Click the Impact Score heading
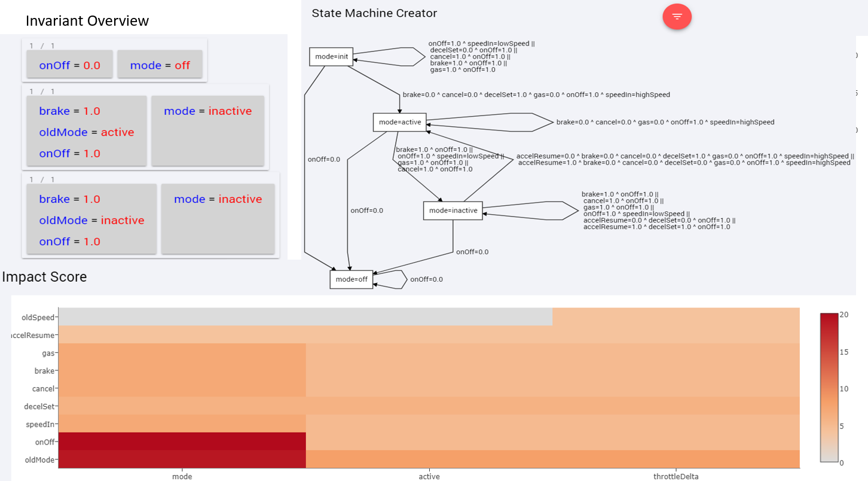The image size is (868, 481). click(x=44, y=276)
